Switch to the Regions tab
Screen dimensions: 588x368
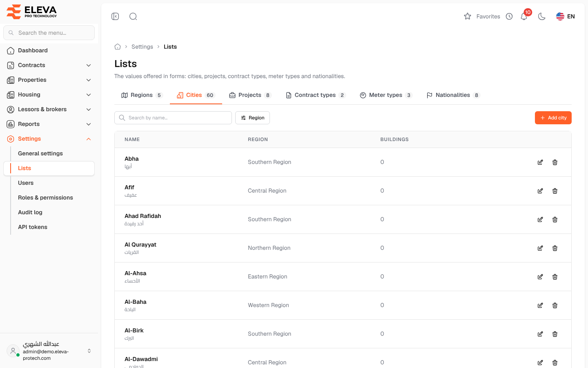click(x=142, y=95)
